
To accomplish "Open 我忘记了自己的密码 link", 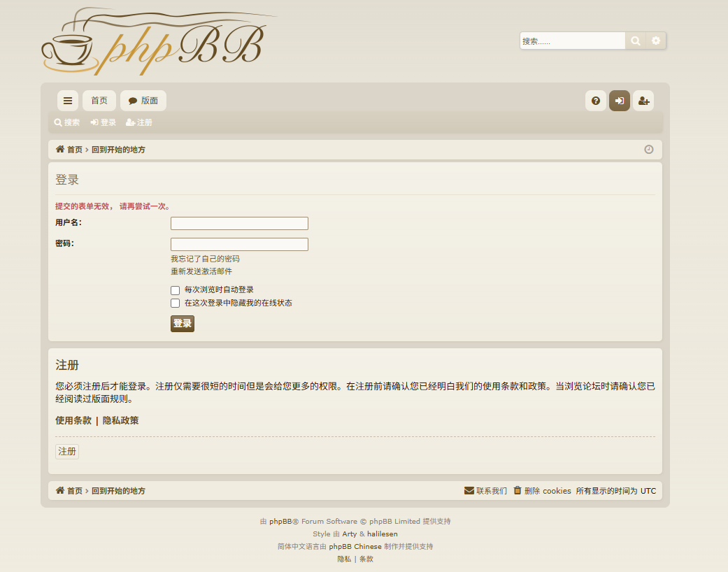I will click(x=205, y=259).
